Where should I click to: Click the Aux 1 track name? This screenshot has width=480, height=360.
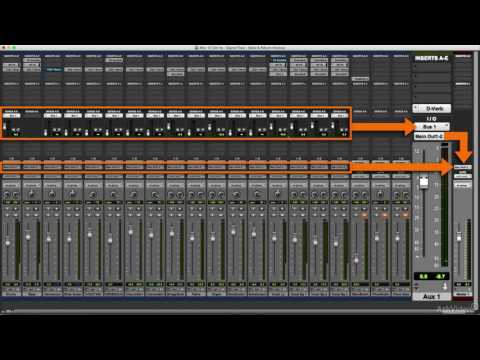click(x=431, y=296)
